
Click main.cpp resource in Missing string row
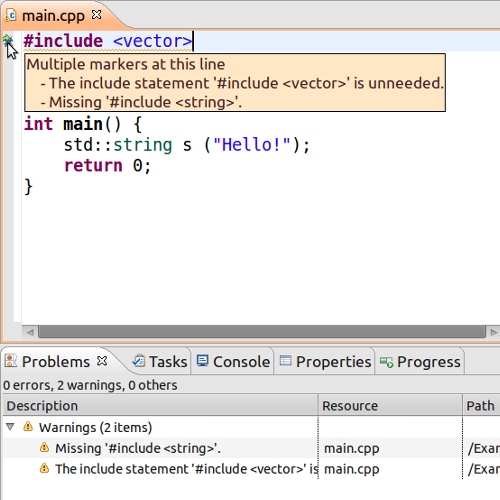coord(352,449)
